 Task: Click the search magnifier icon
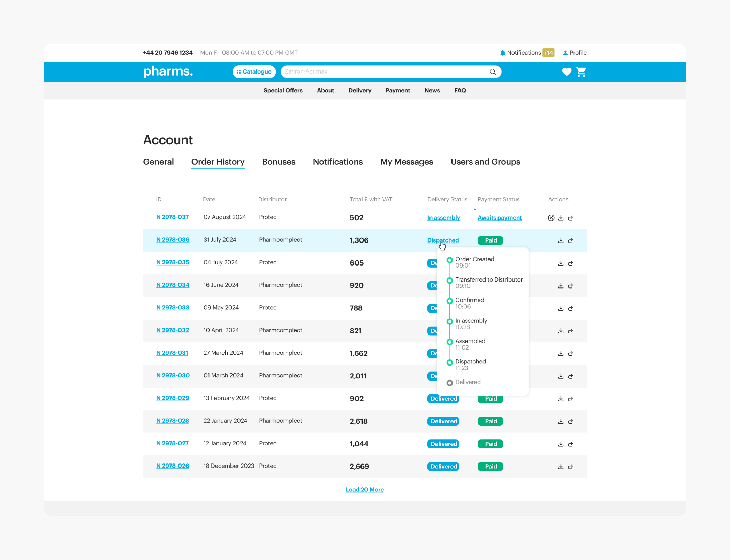492,72
